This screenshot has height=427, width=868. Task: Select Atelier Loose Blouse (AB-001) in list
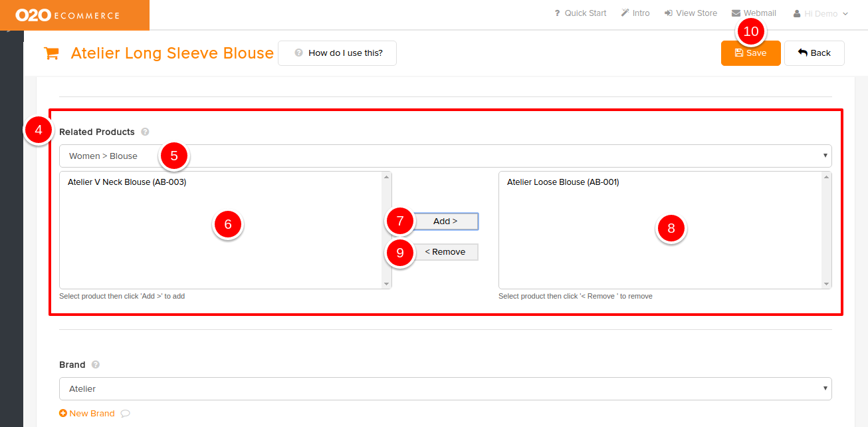(x=563, y=182)
